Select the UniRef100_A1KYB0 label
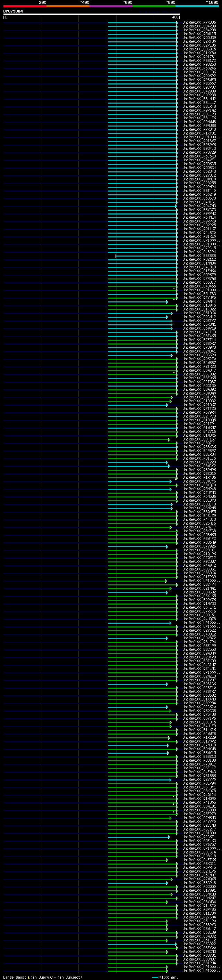 coord(199,53)
